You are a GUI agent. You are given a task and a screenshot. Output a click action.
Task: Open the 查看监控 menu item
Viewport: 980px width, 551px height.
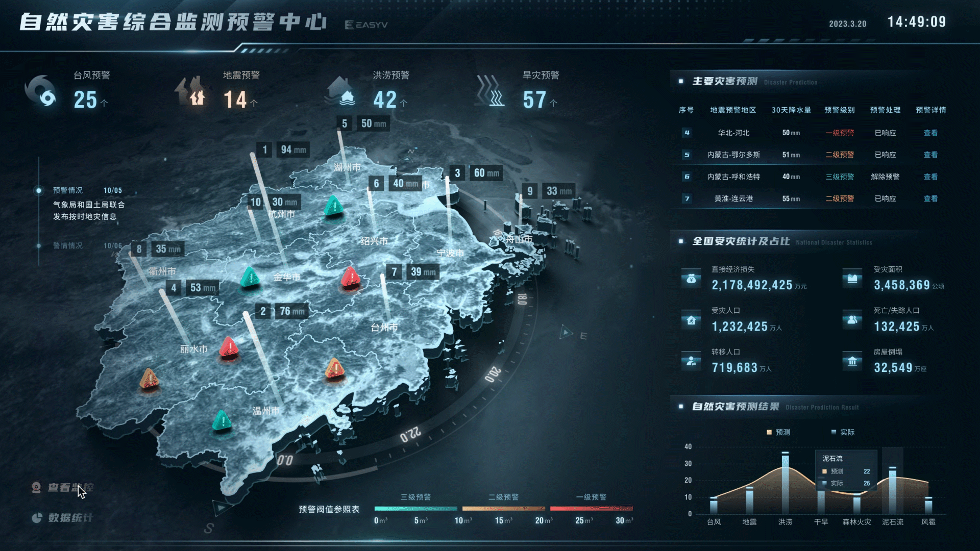70,488
